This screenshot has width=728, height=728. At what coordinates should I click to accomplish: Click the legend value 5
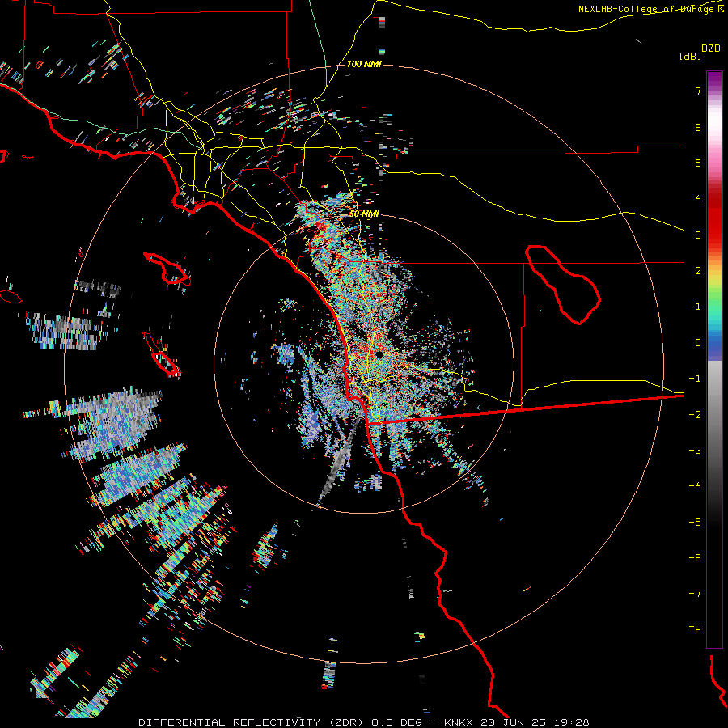(x=698, y=163)
